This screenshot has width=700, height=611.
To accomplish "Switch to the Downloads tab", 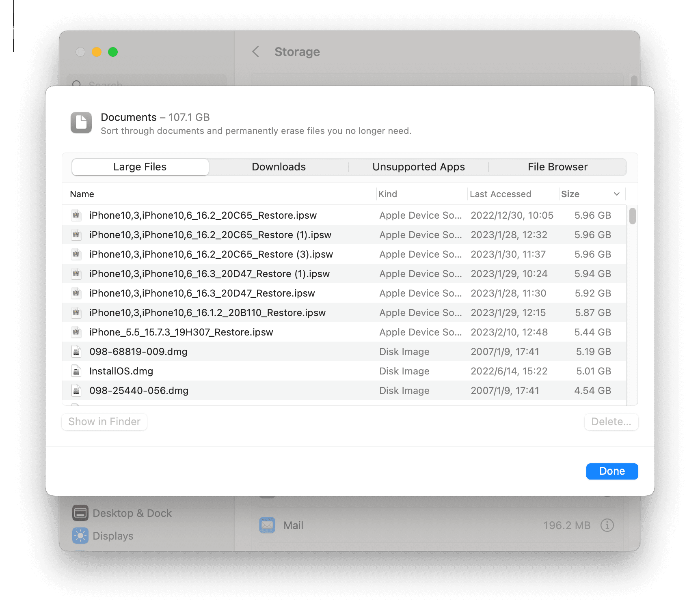I will [x=279, y=167].
